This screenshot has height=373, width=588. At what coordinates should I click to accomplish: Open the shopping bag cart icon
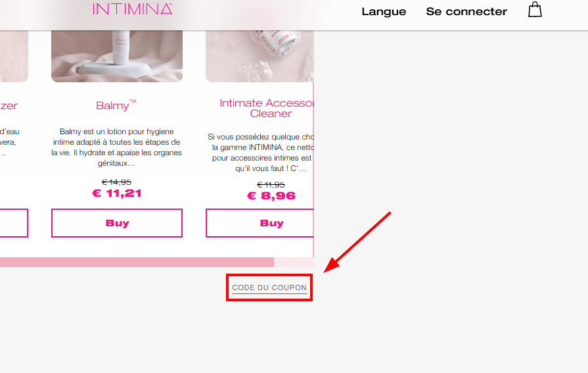tap(535, 9)
